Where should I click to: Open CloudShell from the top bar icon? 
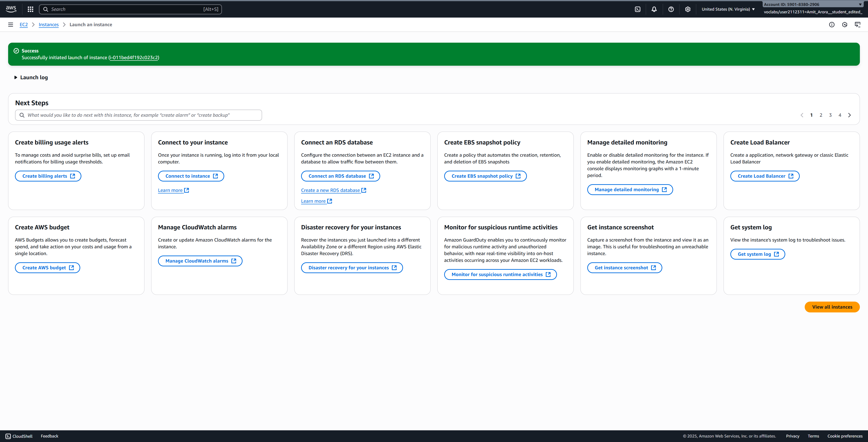click(x=637, y=9)
